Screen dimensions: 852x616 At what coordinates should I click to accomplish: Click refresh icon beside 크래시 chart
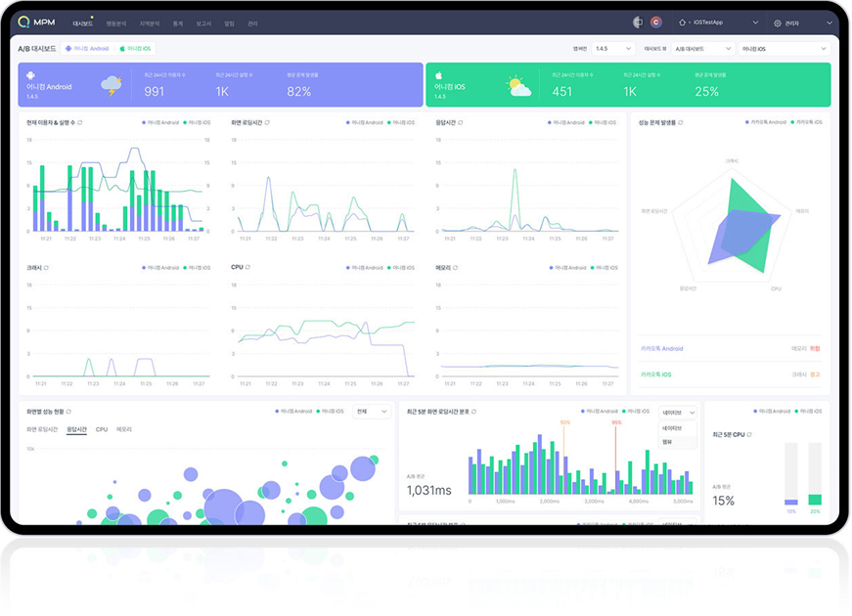click(x=46, y=267)
